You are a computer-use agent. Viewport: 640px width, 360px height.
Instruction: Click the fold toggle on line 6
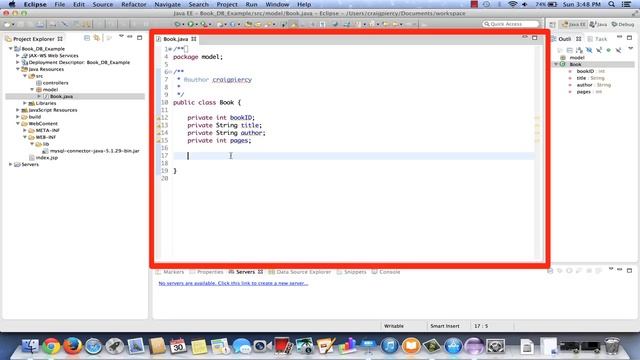pos(171,72)
